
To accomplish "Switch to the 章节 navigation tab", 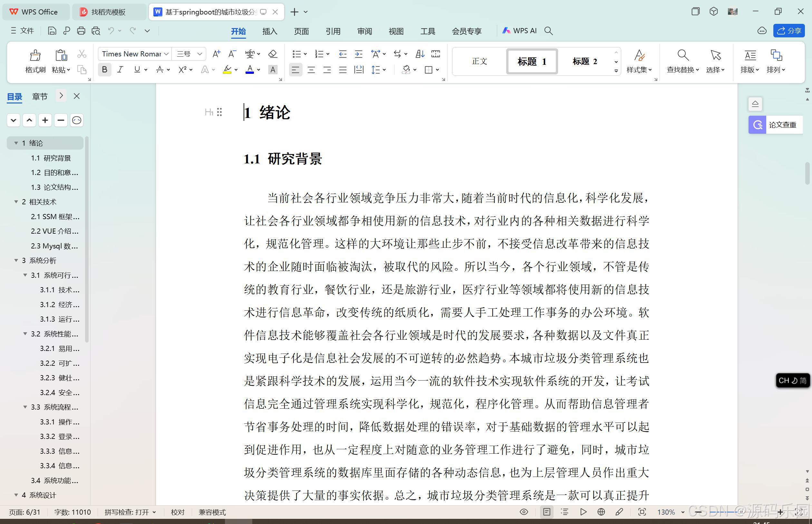I will 40,96.
